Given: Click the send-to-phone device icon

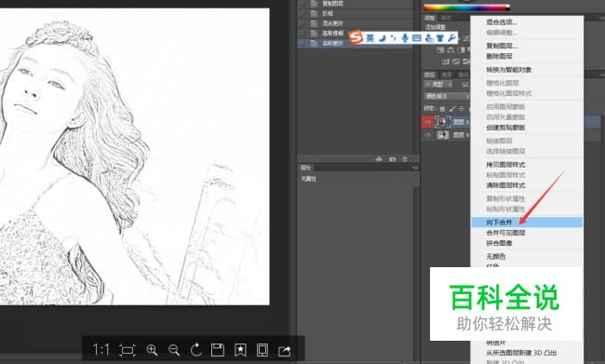Looking at the screenshot, I should [262, 350].
